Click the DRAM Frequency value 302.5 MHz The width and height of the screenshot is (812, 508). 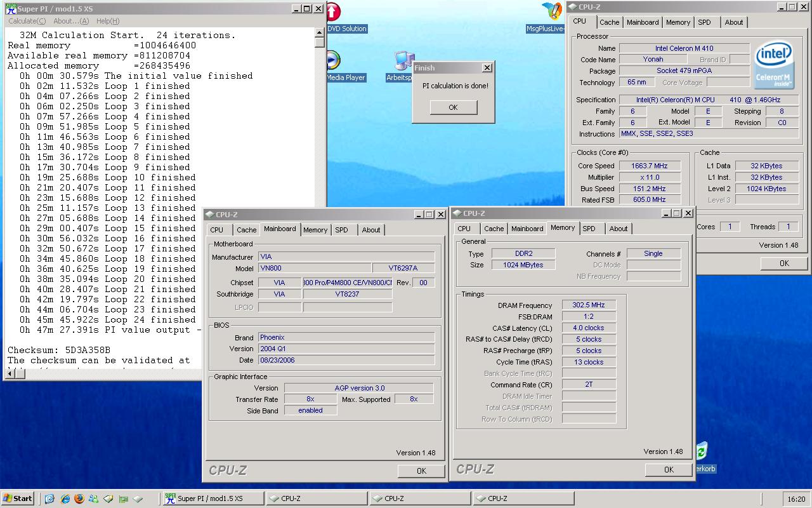(589, 305)
